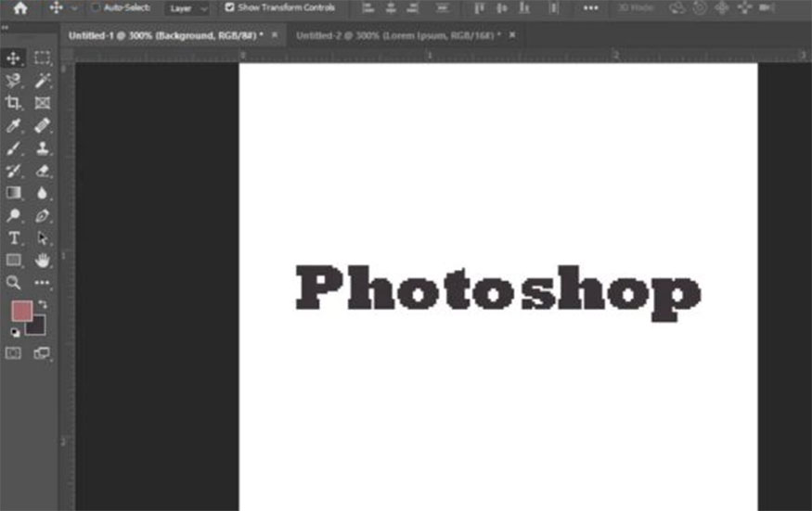812x511 pixels.
Task: Distribute vertically in options bar
Action: pyautogui.click(x=554, y=7)
